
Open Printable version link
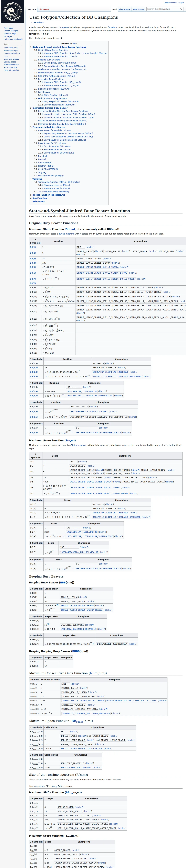pos(11,64)
